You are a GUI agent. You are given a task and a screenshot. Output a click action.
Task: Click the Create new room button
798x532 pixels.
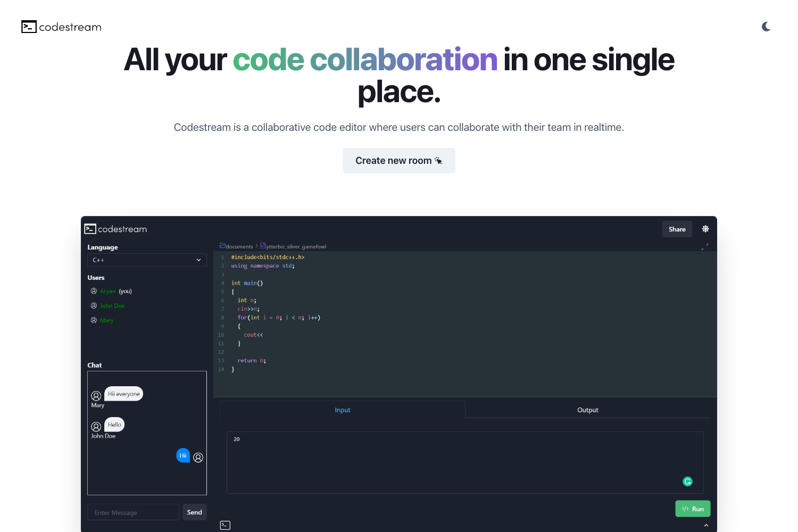point(399,160)
